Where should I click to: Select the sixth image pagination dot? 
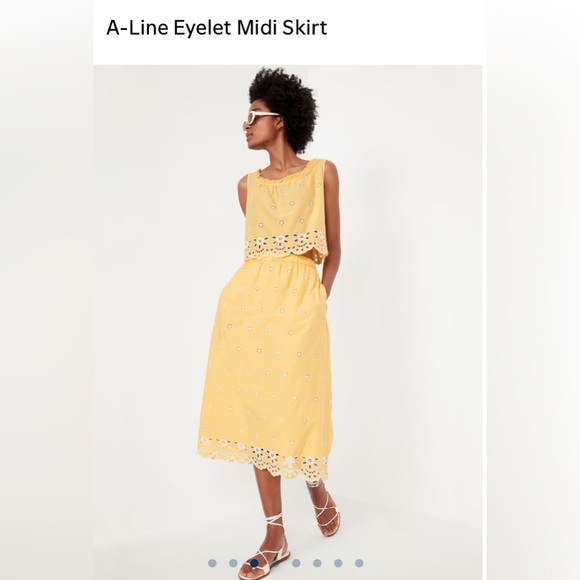317,563
